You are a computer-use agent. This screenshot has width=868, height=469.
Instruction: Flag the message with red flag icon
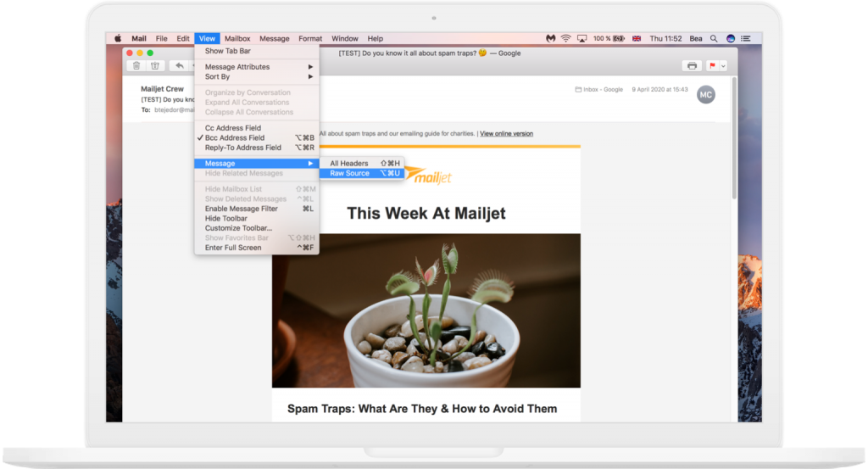712,66
